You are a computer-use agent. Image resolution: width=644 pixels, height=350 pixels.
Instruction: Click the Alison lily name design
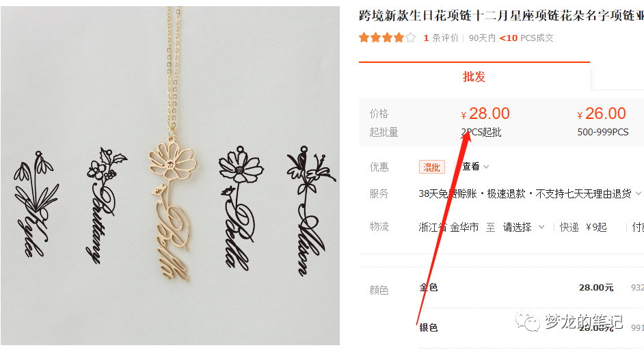click(310, 211)
